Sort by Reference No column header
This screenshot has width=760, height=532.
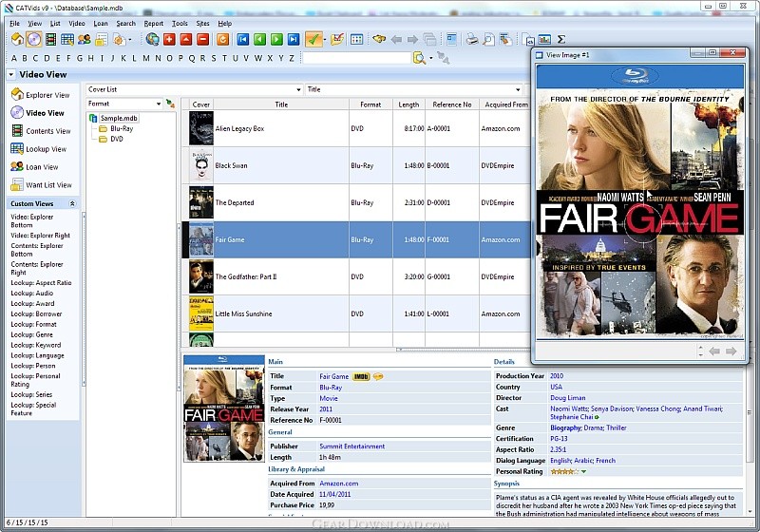point(452,104)
